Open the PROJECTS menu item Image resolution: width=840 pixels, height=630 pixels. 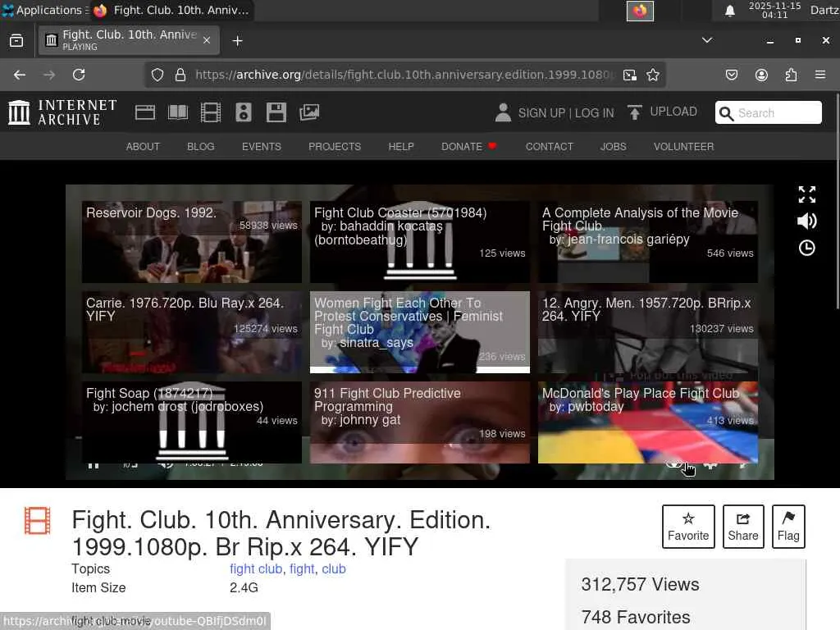pos(335,147)
